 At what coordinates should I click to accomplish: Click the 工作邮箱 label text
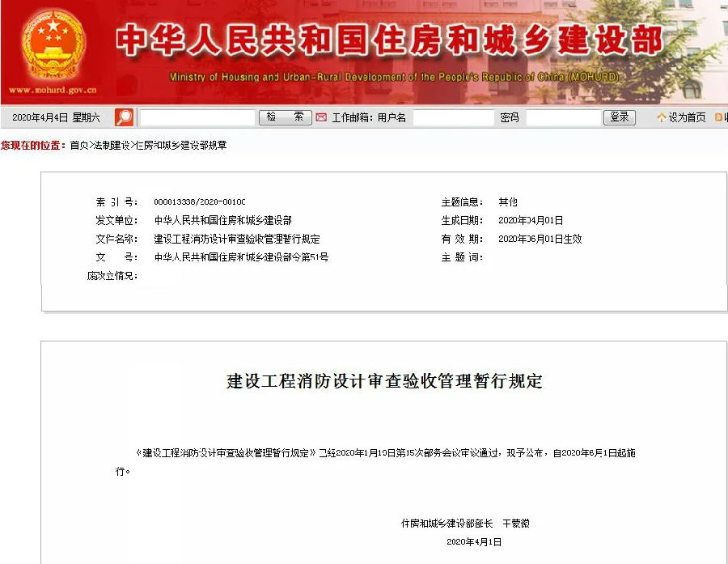pos(353,117)
